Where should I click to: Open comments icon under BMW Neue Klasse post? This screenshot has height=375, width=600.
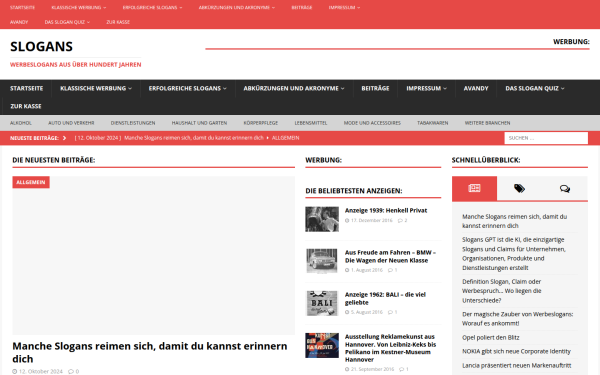pos(390,270)
